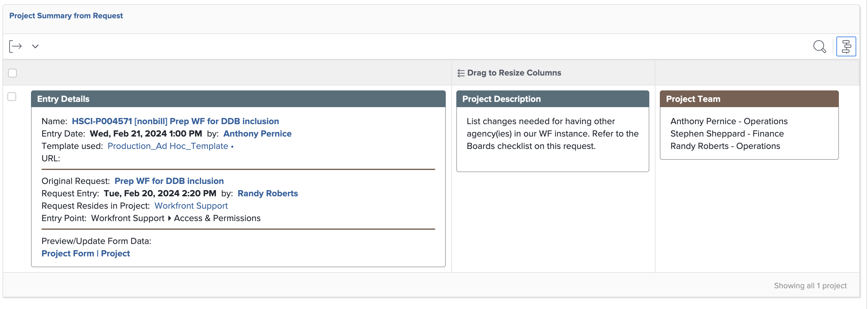Click the detail dot after Production_Ad Hoc_Template
Image resolution: width=868 pixels, height=309 pixels.
coord(232,147)
